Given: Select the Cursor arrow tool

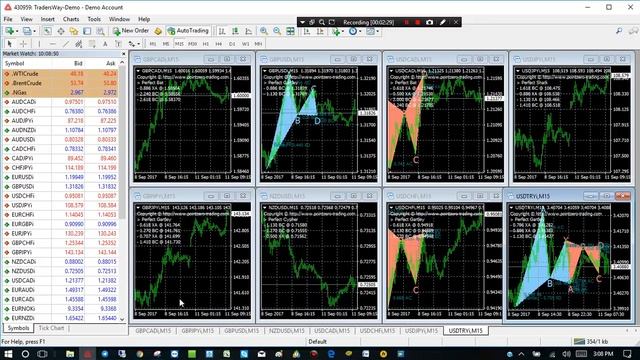Looking at the screenshot, I should click(x=9, y=44).
